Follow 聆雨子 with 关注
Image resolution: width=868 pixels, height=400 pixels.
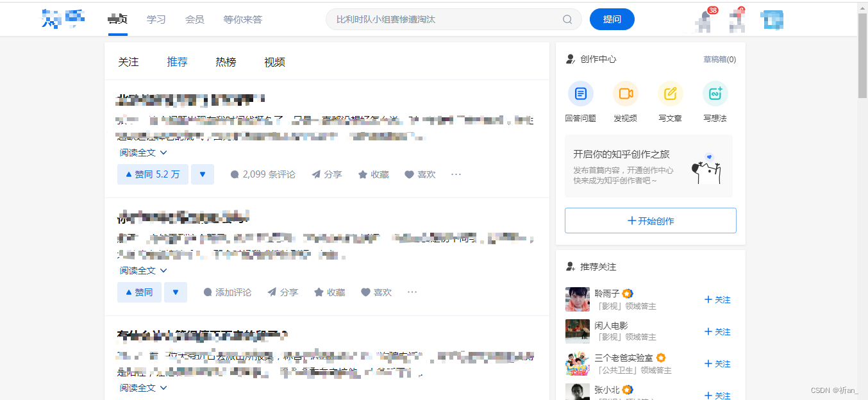pyautogui.click(x=717, y=299)
